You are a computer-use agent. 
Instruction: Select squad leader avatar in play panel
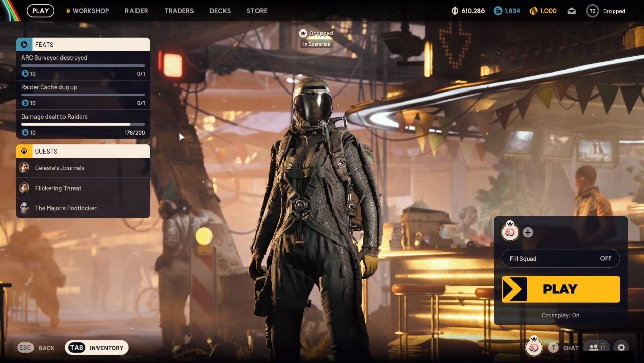(x=510, y=232)
